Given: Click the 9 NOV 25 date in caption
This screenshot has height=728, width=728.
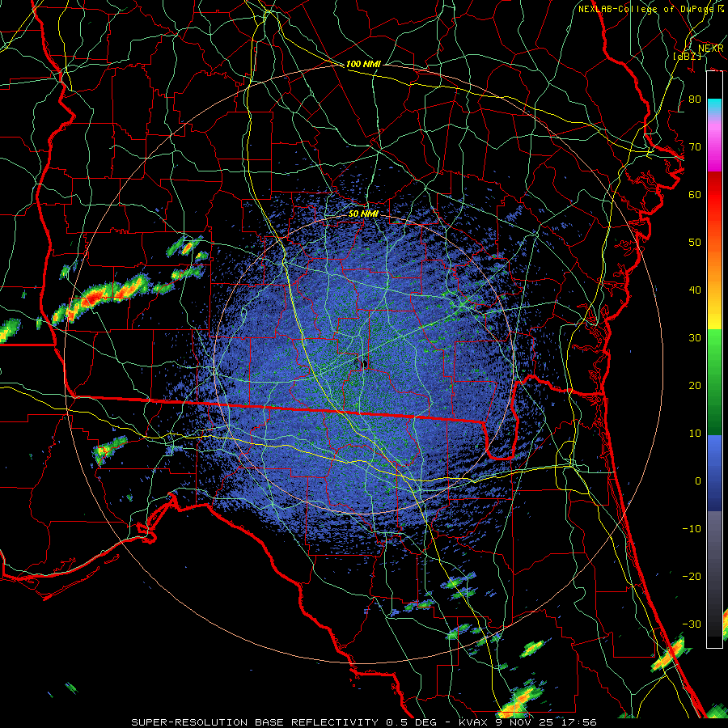Looking at the screenshot, I should tap(523, 722).
